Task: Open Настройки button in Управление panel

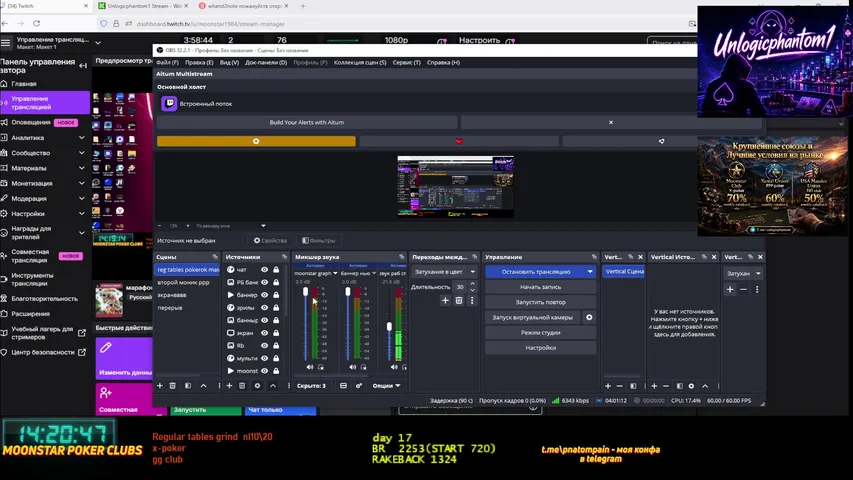Action: click(x=540, y=348)
